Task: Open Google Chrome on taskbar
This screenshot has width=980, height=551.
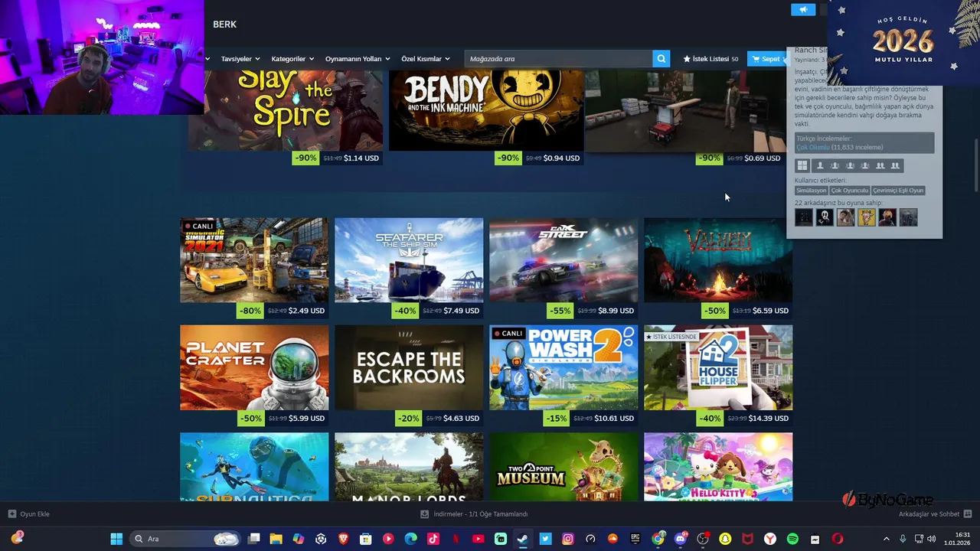Action: click(658, 539)
